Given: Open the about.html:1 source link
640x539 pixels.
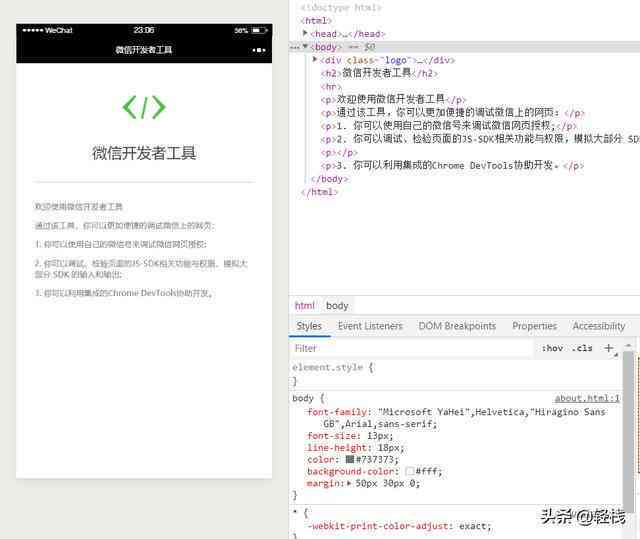Looking at the screenshot, I should tap(587, 398).
